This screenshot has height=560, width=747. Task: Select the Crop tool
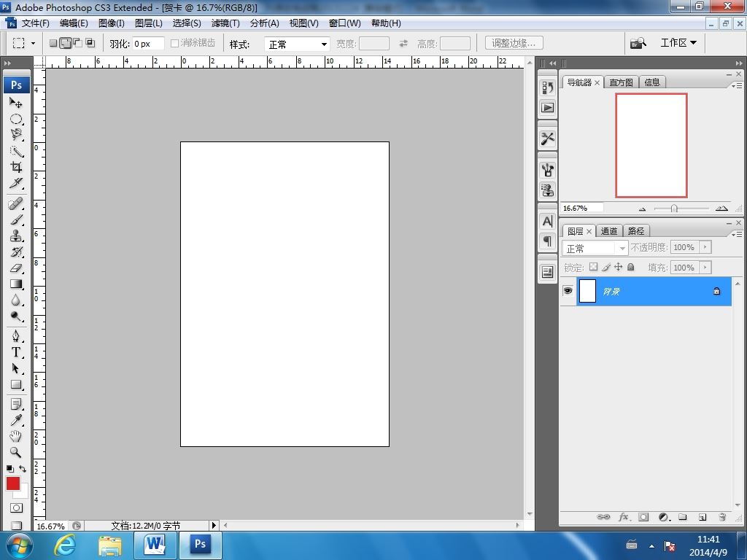point(16,167)
